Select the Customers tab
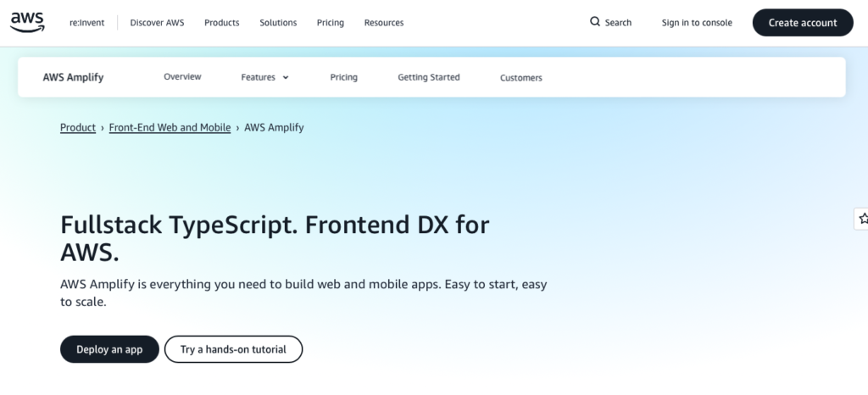The height and width of the screenshot is (395, 868). click(521, 78)
